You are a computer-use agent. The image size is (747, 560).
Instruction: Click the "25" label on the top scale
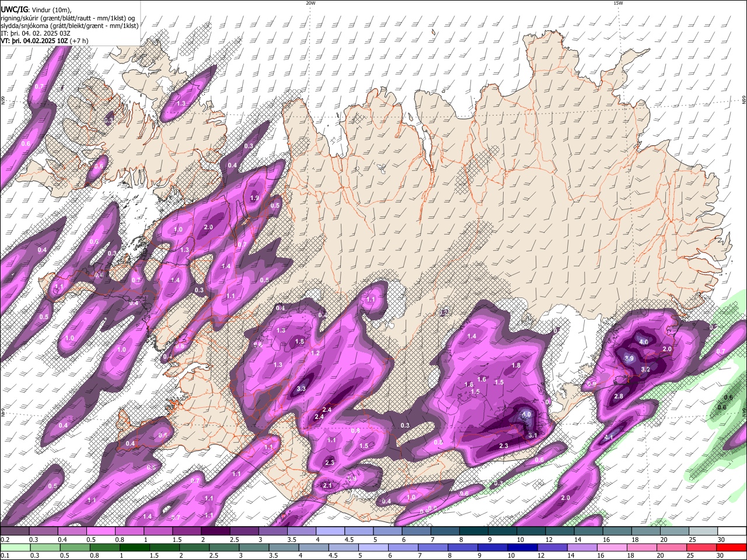coord(692,539)
